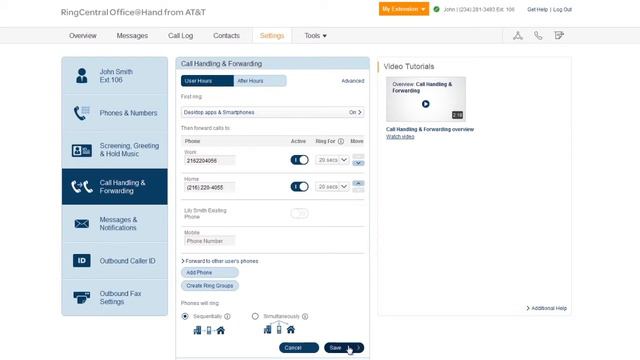The width and height of the screenshot is (640, 360).
Task: Open the RingOut phone icon
Action: click(x=538, y=36)
